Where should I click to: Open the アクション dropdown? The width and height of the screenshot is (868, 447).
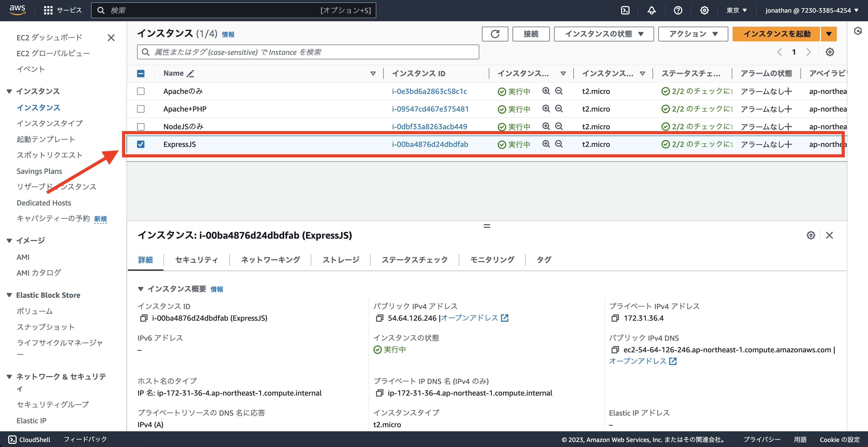click(692, 34)
